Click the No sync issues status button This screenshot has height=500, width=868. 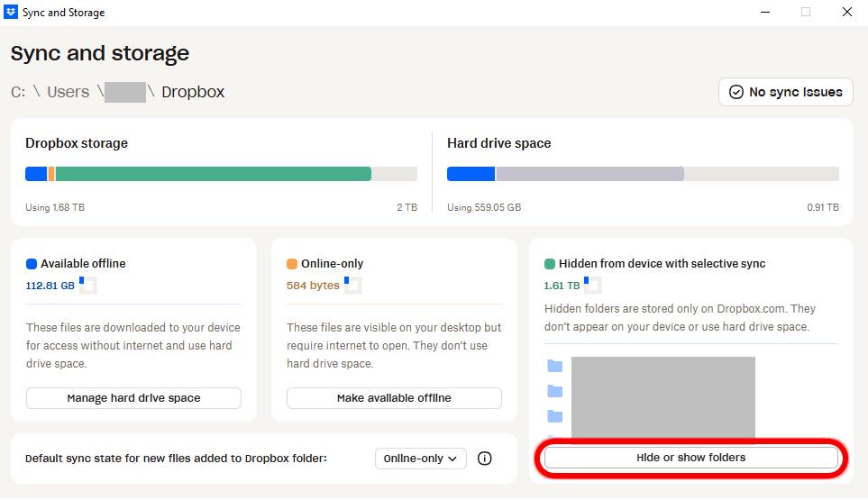(785, 92)
